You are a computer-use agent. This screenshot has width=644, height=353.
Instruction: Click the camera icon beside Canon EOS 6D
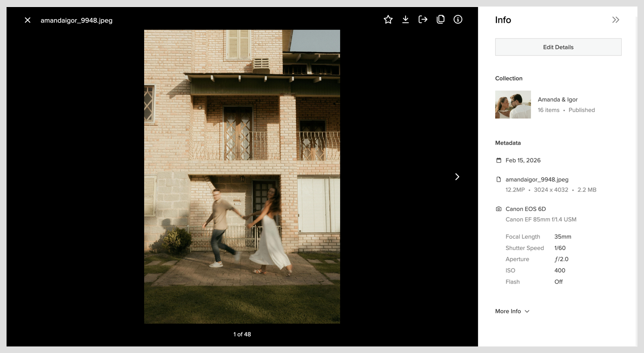pyautogui.click(x=498, y=209)
